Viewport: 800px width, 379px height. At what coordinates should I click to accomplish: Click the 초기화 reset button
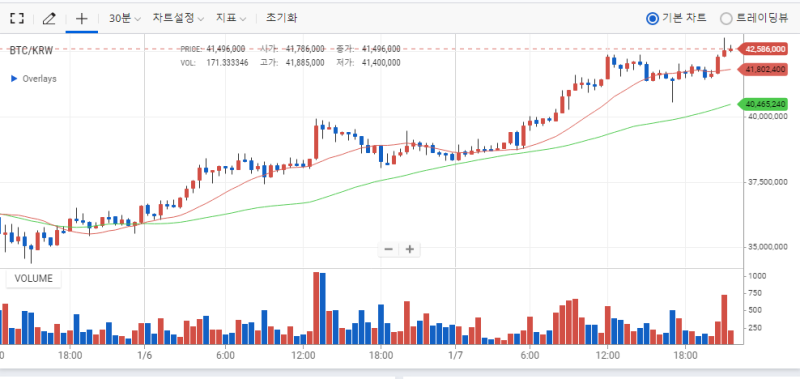pos(281,18)
